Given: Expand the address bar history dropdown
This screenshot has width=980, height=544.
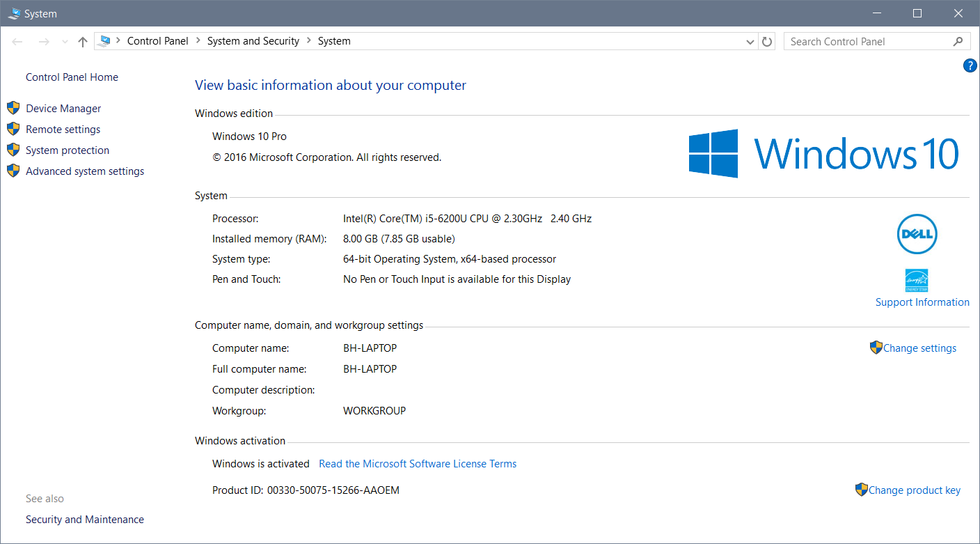Looking at the screenshot, I should pyautogui.click(x=750, y=42).
